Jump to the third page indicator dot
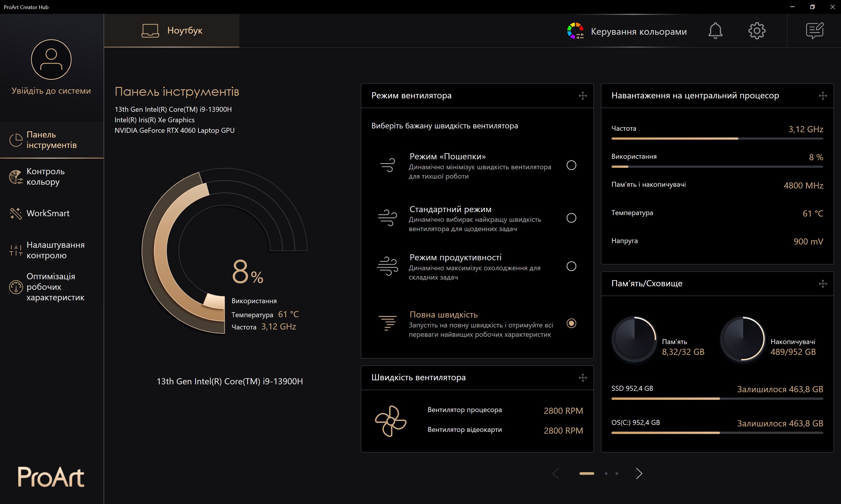841x504 pixels. tap(617, 473)
